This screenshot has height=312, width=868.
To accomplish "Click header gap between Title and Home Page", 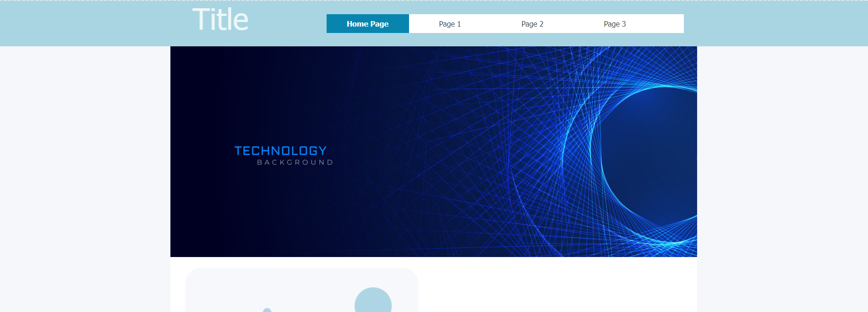I will pyautogui.click(x=287, y=24).
